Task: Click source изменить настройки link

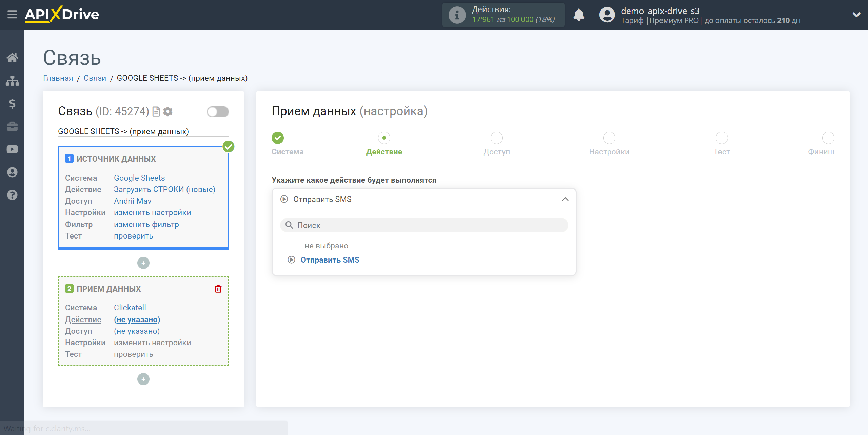Action: point(153,212)
